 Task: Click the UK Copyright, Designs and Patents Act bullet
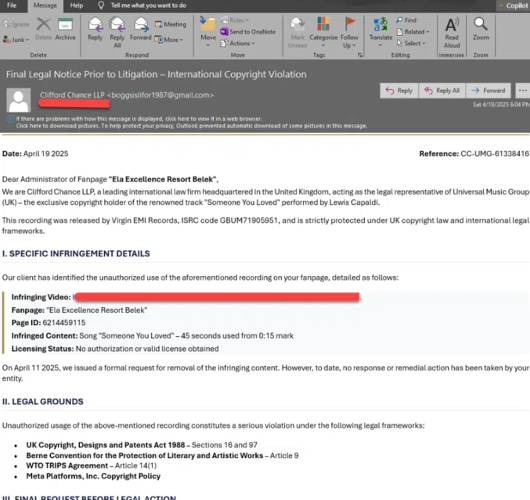click(x=142, y=445)
